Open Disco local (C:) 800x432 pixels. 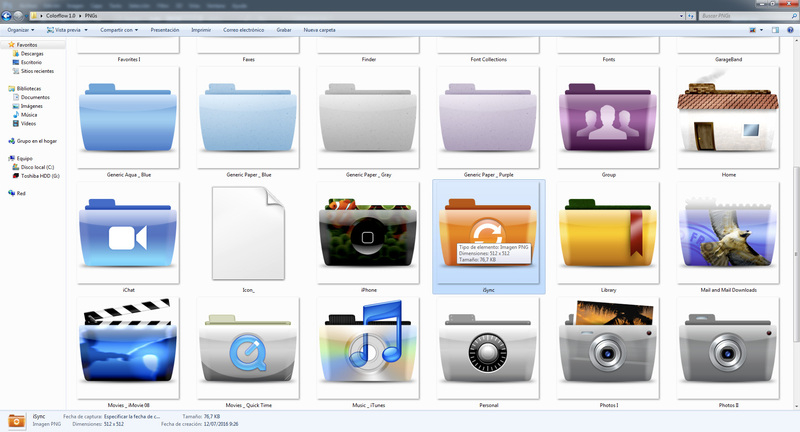(x=37, y=167)
